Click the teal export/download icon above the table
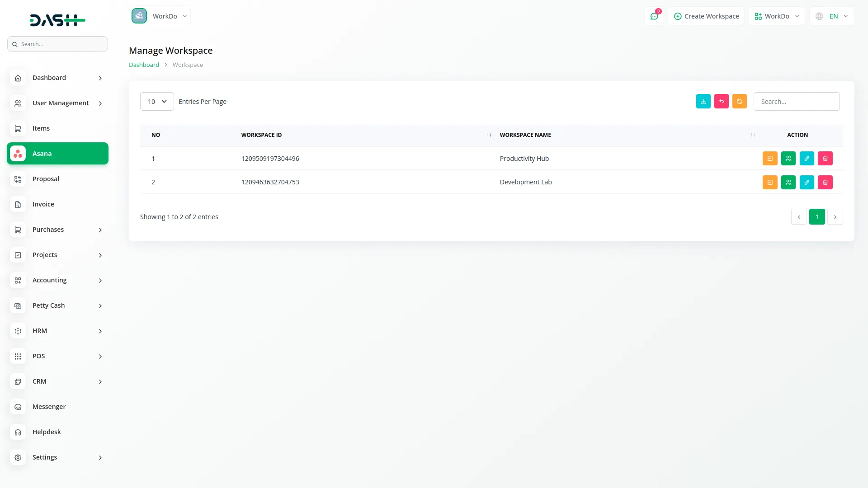The width and height of the screenshot is (868, 488). click(703, 101)
